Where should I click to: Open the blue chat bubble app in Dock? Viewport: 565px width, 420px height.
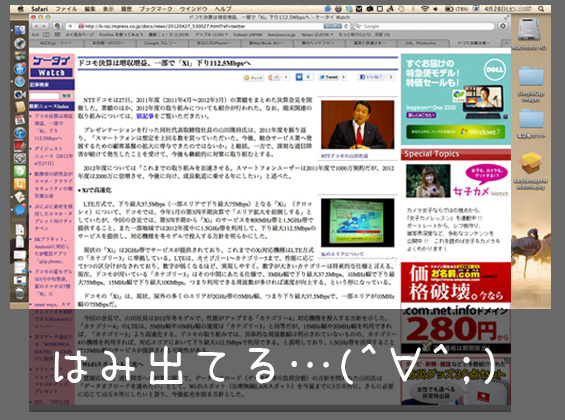coord(19,209)
